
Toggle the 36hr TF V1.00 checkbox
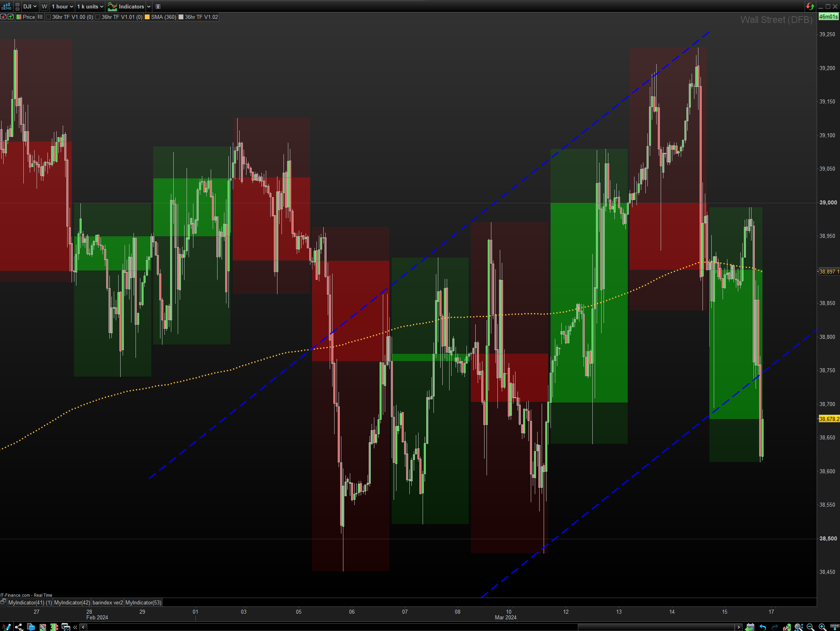click(x=48, y=17)
